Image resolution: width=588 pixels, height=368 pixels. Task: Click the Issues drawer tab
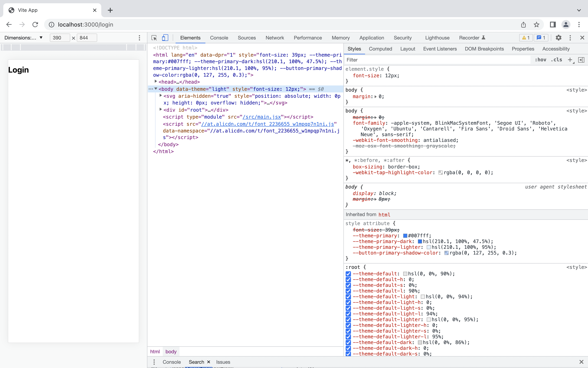223,362
